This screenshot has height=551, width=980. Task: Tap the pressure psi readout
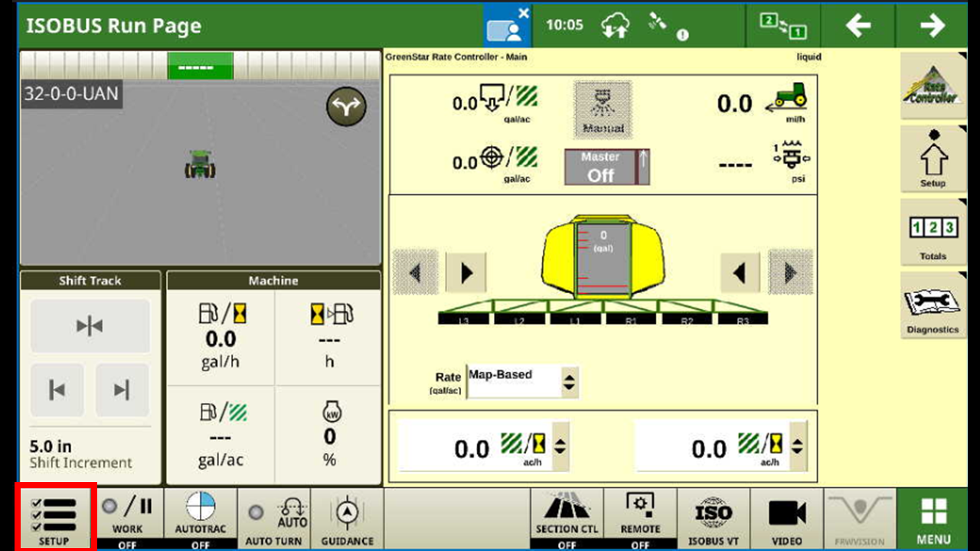766,163
